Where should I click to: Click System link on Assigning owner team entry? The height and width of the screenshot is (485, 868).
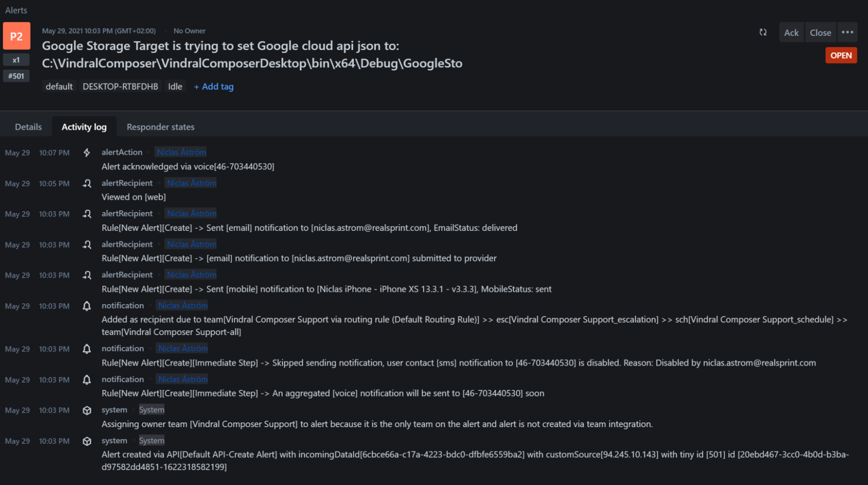point(152,410)
